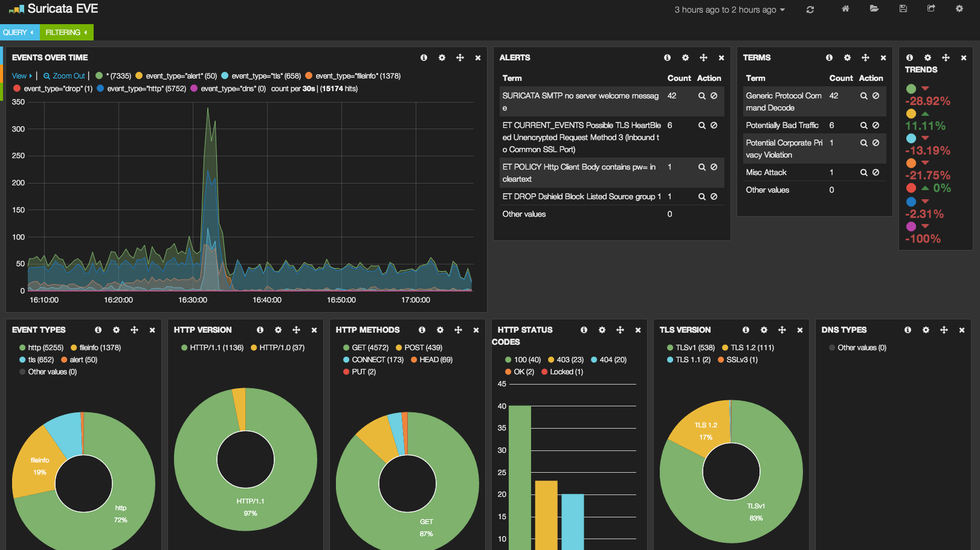Viewport: 980px width, 550px height.
Task: Expand the View options in Events Over Time
Action: [22, 76]
